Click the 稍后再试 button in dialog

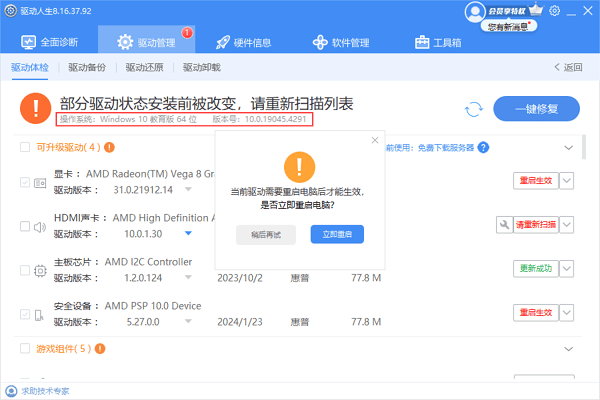[x=266, y=235]
